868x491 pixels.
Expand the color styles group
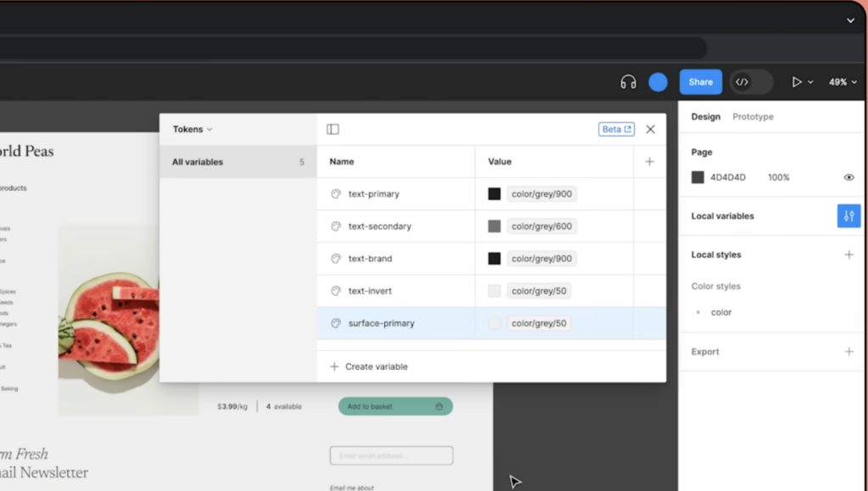point(698,313)
